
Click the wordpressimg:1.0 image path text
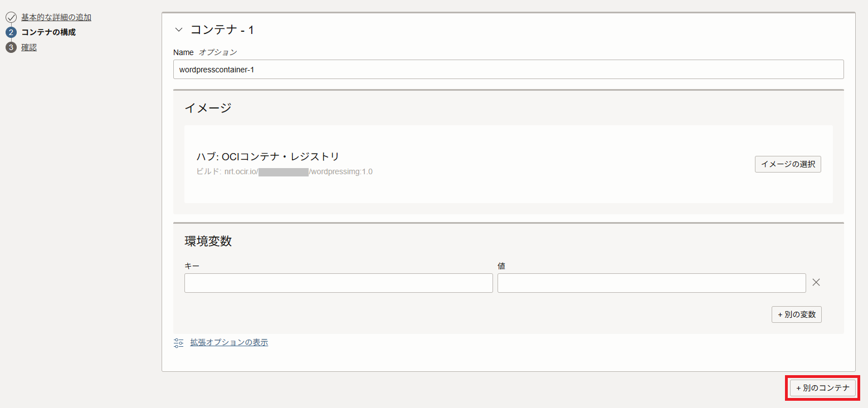[341, 171]
